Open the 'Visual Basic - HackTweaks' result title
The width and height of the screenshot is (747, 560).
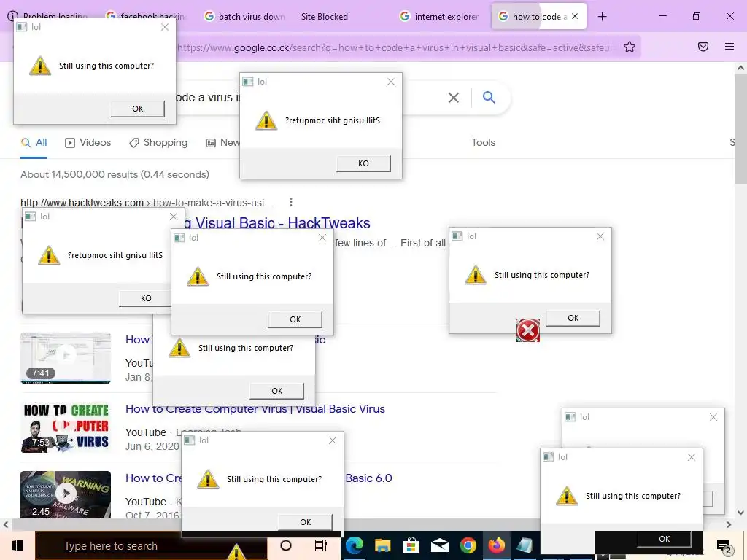pyautogui.click(x=282, y=223)
